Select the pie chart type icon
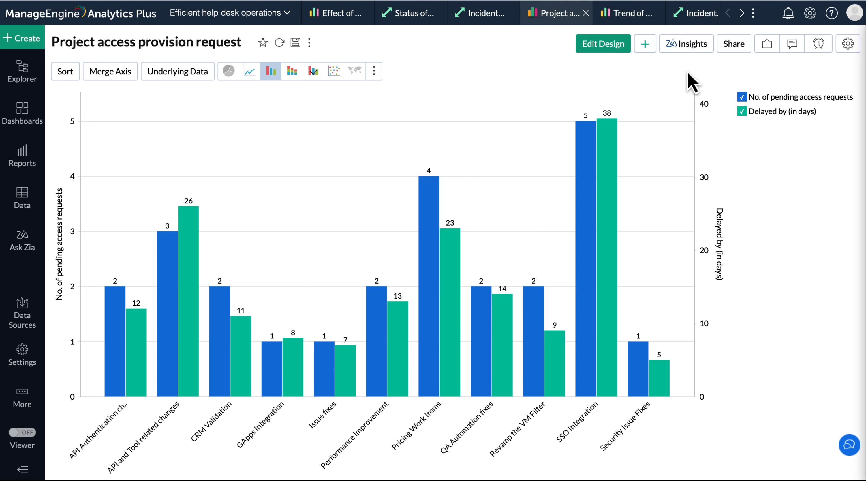The height and width of the screenshot is (481, 868). point(229,71)
